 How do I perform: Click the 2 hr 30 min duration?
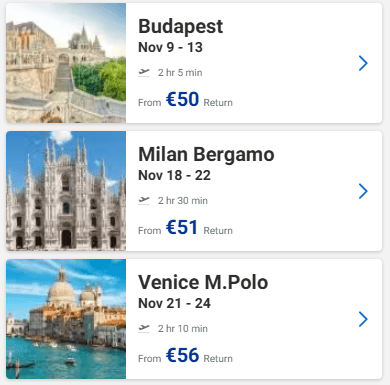click(x=183, y=201)
